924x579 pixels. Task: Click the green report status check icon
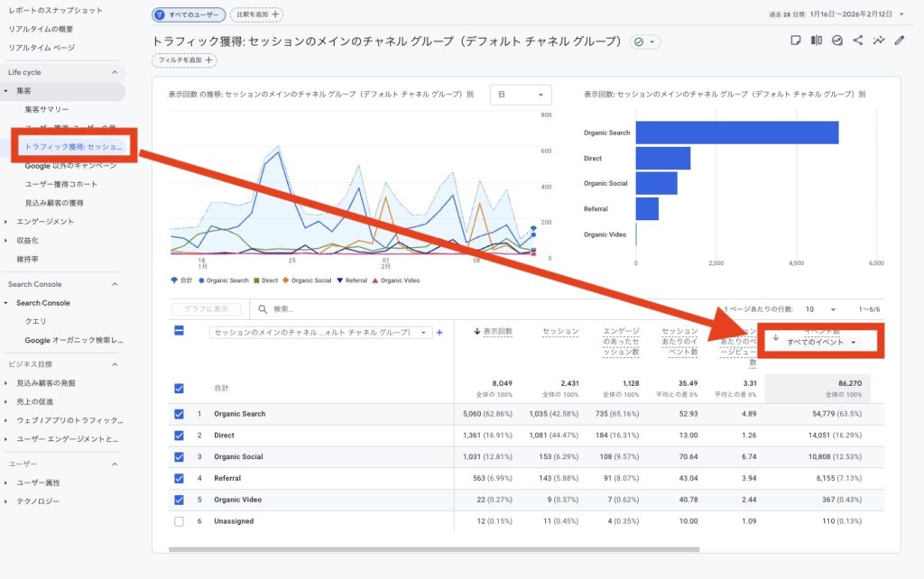640,41
